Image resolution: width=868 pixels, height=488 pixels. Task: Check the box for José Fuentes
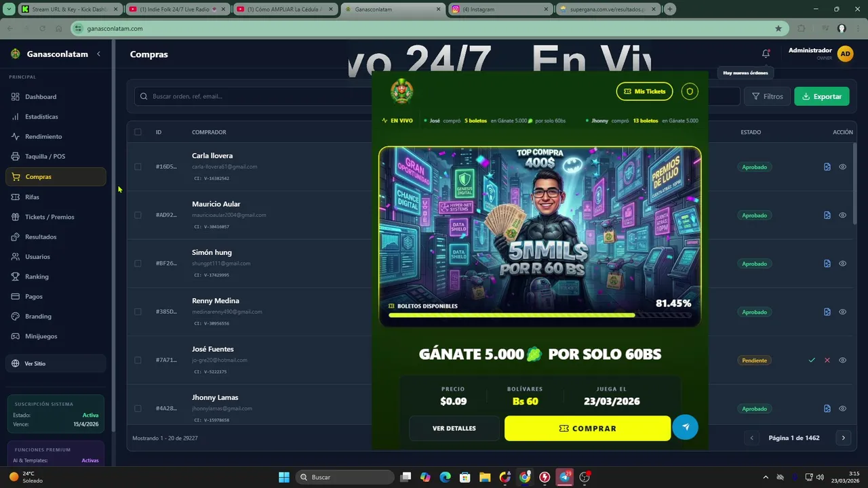138,360
